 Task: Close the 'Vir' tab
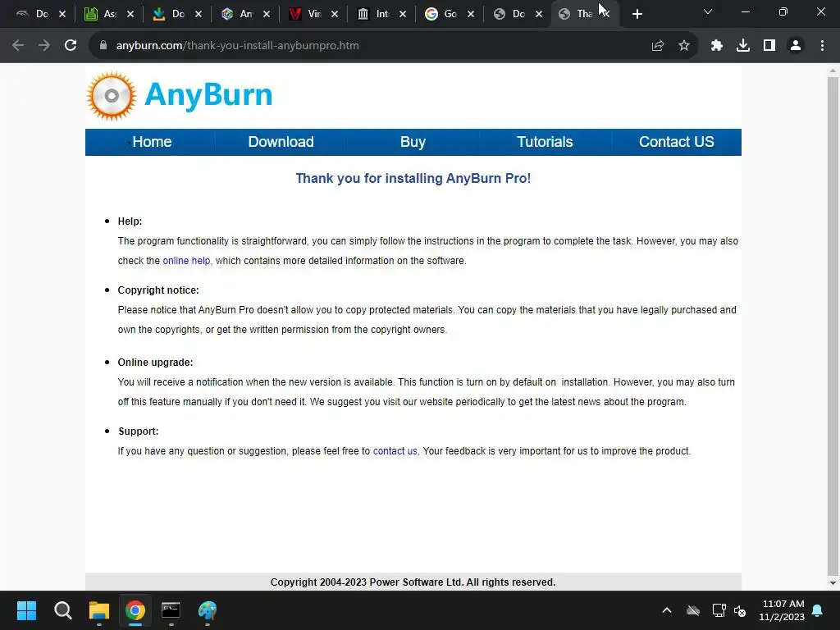tap(335, 14)
